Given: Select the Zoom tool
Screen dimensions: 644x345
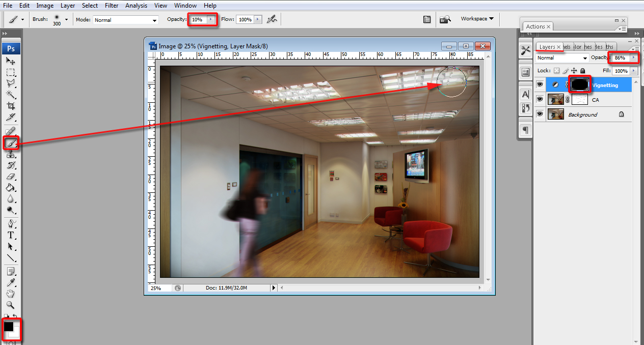Looking at the screenshot, I should click(11, 305).
